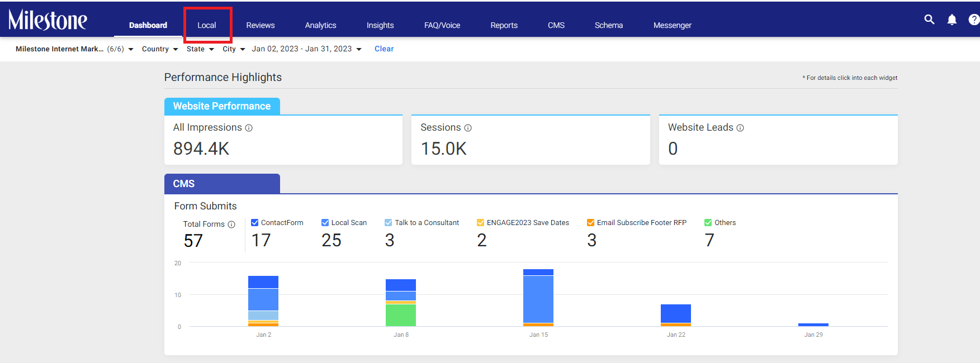Uncheck the ContactForm checkbox
The width and height of the screenshot is (980, 363).
pos(255,223)
